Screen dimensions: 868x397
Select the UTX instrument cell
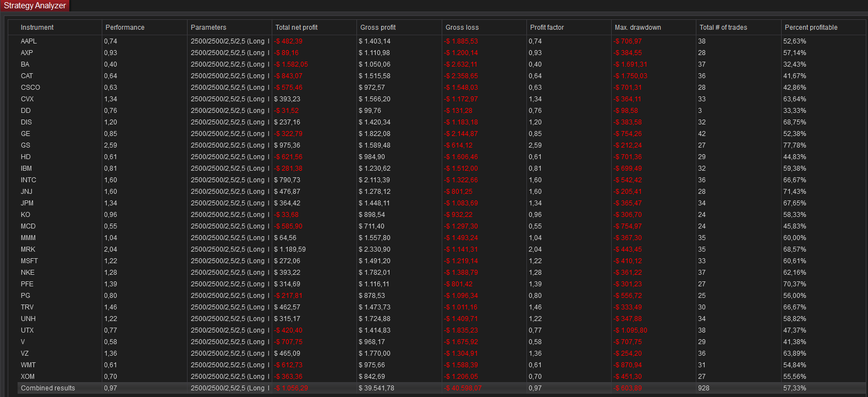click(27, 330)
